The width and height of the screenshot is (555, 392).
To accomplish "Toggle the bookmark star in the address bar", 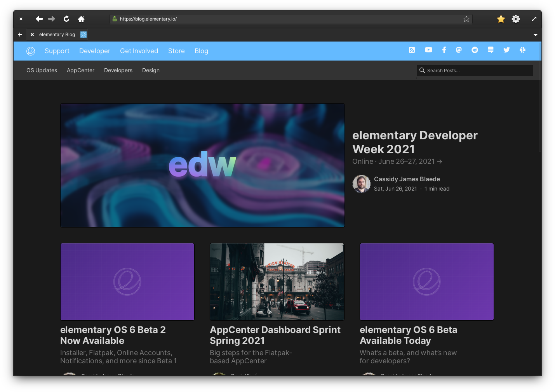I will [x=466, y=19].
